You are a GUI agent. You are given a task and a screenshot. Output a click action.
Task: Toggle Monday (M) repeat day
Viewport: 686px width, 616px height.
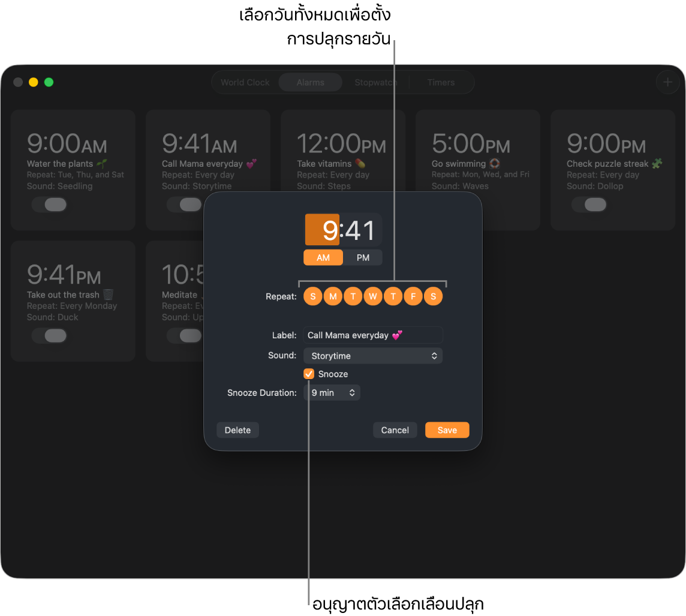[x=333, y=296]
